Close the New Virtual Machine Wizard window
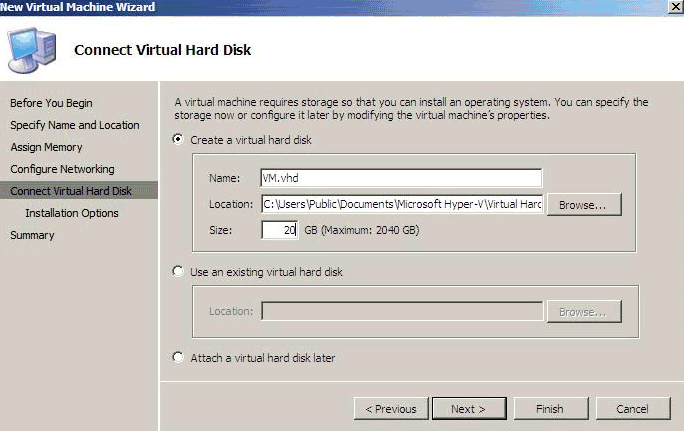This screenshot has height=431, width=684. pyautogui.click(x=674, y=7)
